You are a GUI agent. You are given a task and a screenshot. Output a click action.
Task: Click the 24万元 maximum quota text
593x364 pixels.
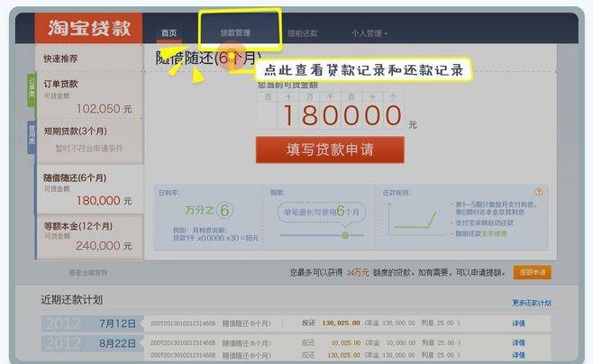[x=358, y=272]
